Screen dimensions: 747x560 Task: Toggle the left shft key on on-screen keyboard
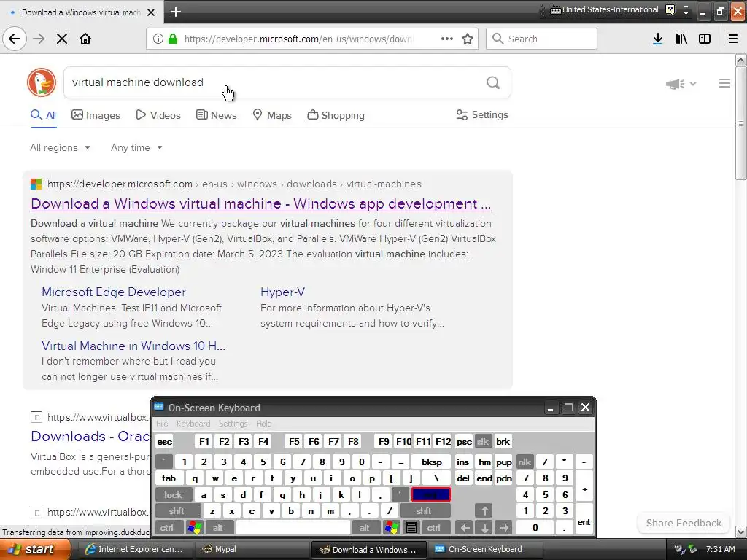coord(177,511)
